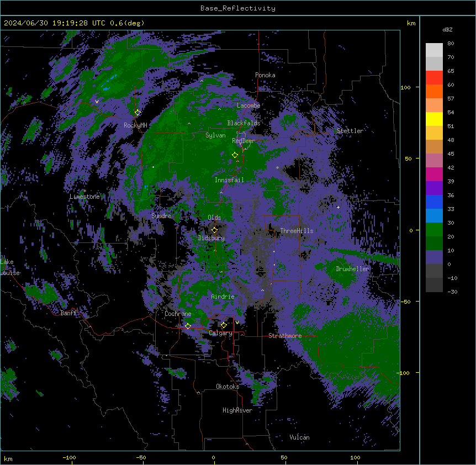Select the Sylvan label

(215, 135)
